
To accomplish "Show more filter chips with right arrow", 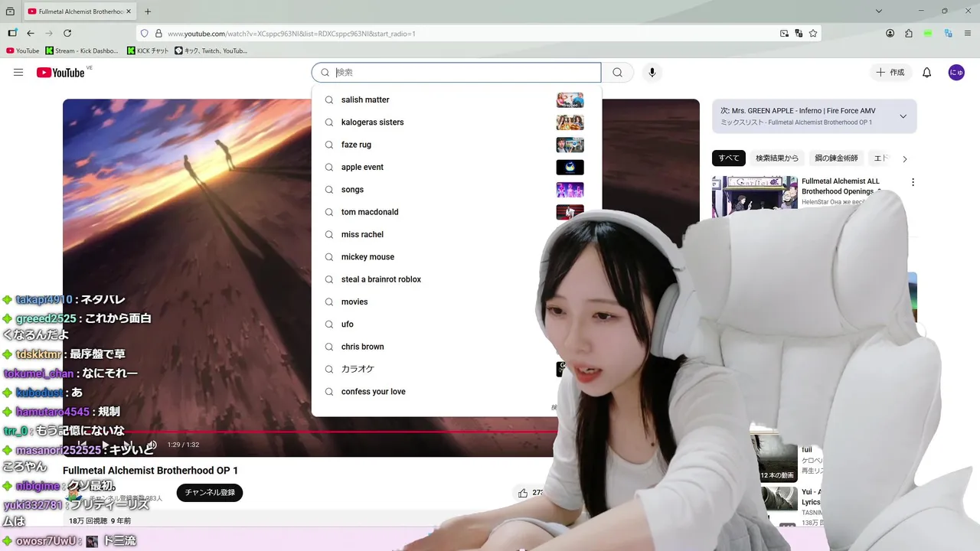I will point(904,159).
